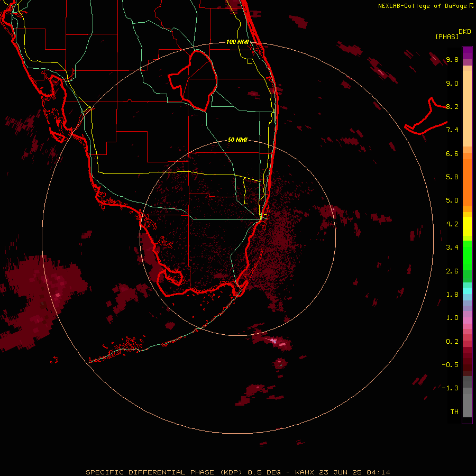Click the large radar echo southwest of Florida
Image resolution: width=476 pixels, height=476 pixels.
pyautogui.click(x=42, y=300)
